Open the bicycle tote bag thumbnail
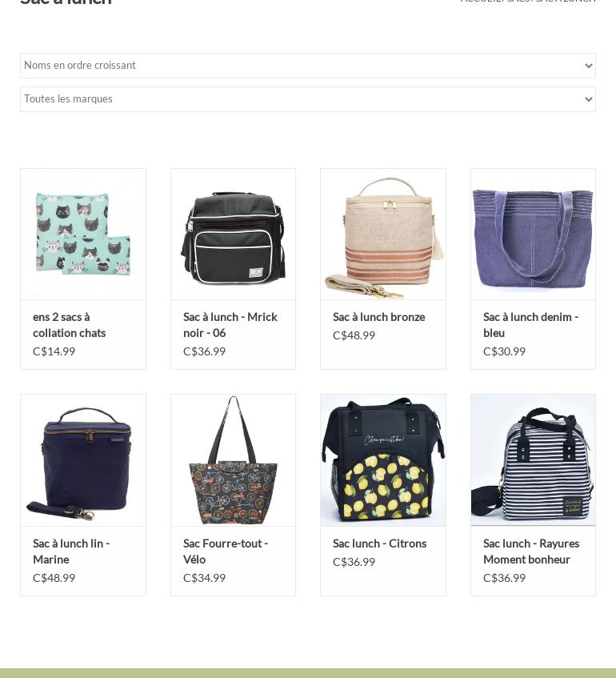This screenshot has height=678, width=616. pyautogui.click(x=233, y=460)
